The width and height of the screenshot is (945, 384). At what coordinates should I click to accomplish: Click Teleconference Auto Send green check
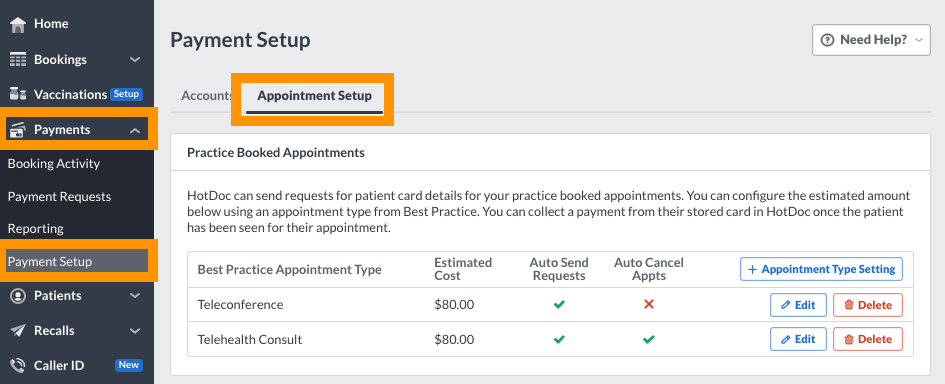(x=559, y=304)
